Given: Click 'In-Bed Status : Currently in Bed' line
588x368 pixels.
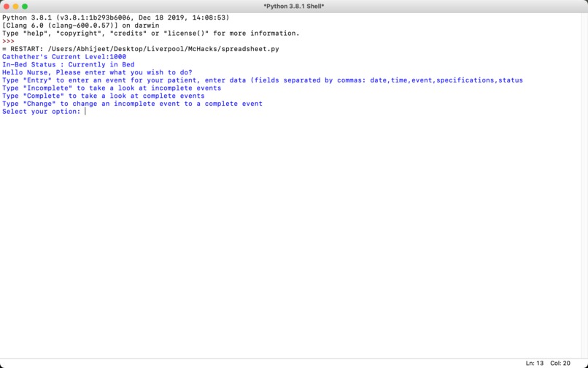Looking at the screenshot, I should [69, 64].
